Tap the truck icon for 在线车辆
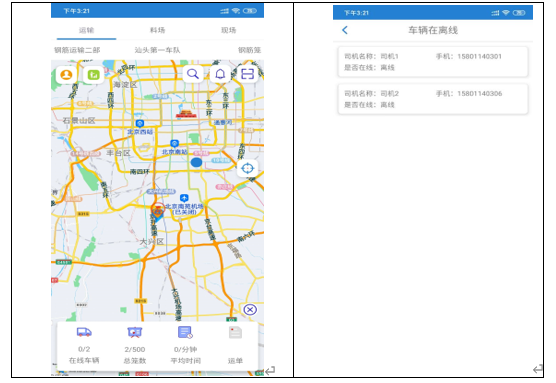 (84, 332)
